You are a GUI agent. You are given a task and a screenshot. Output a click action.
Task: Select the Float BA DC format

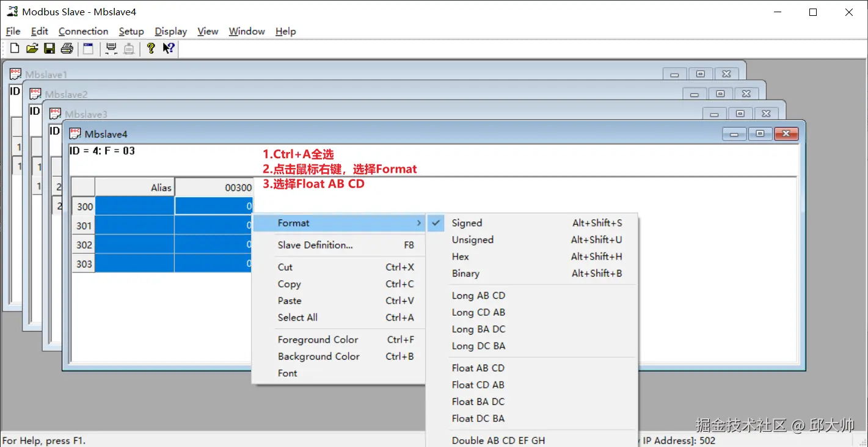[x=532, y=401]
